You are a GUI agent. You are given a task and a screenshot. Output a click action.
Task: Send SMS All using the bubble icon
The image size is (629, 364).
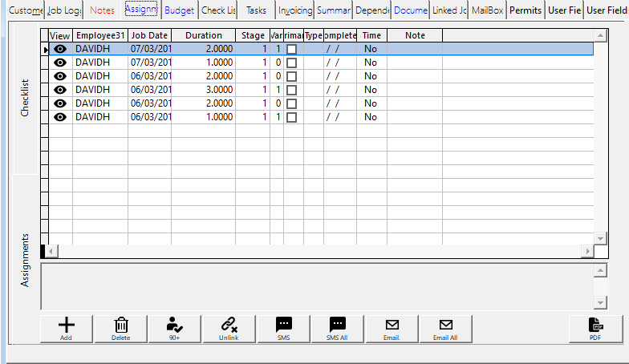click(337, 325)
